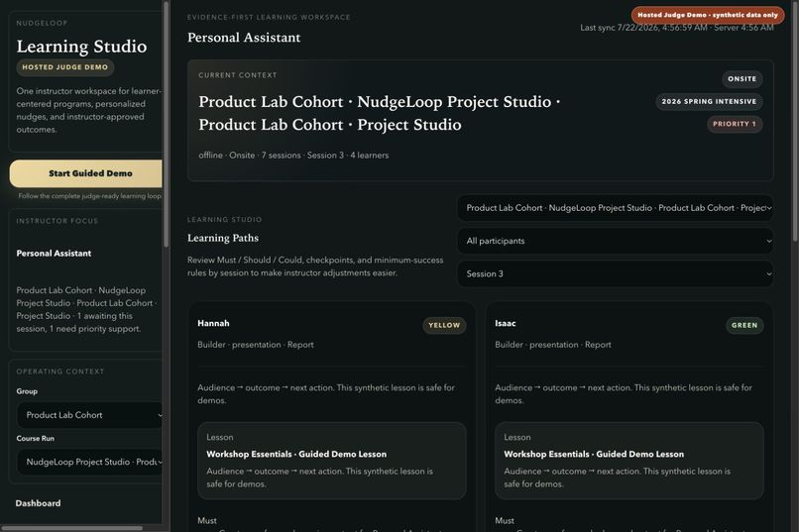The height and width of the screenshot is (532, 799).
Task: Click the ONSITE badge
Action: click(x=742, y=79)
